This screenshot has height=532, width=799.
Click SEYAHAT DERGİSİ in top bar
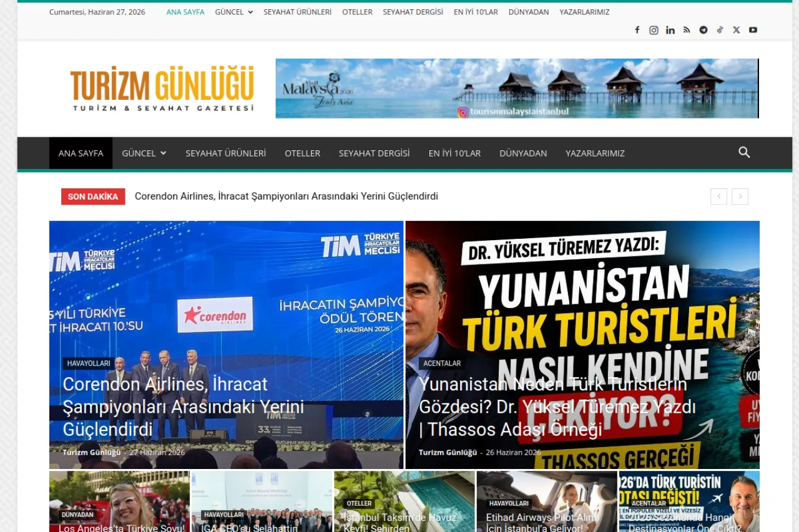(x=413, y=12)
